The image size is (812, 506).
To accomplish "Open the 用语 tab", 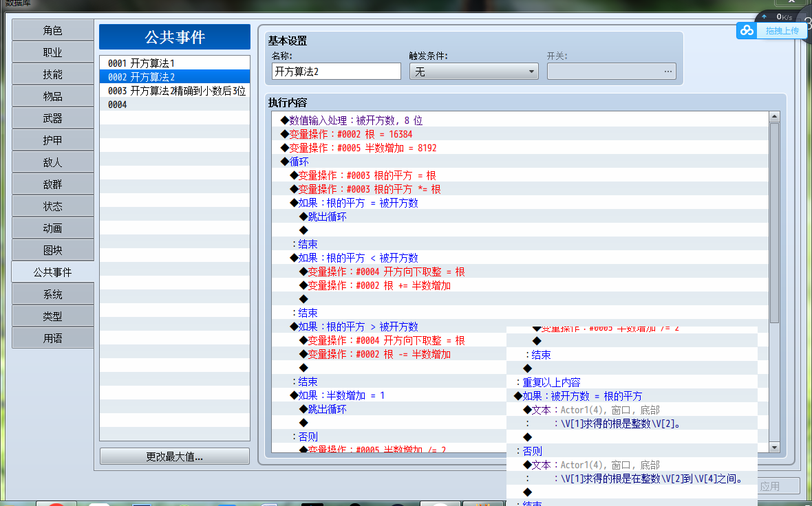I will (53, 338).
